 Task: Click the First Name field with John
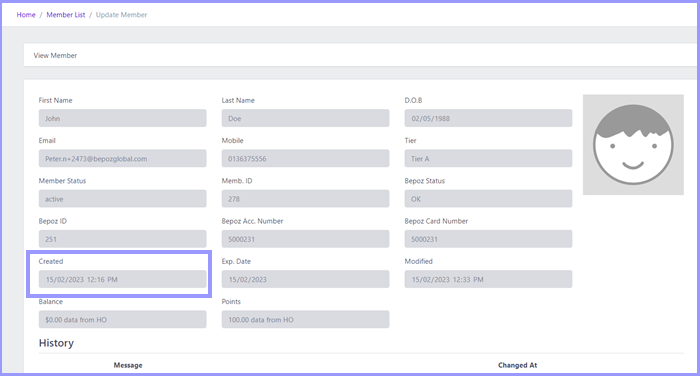coord(122,118)
